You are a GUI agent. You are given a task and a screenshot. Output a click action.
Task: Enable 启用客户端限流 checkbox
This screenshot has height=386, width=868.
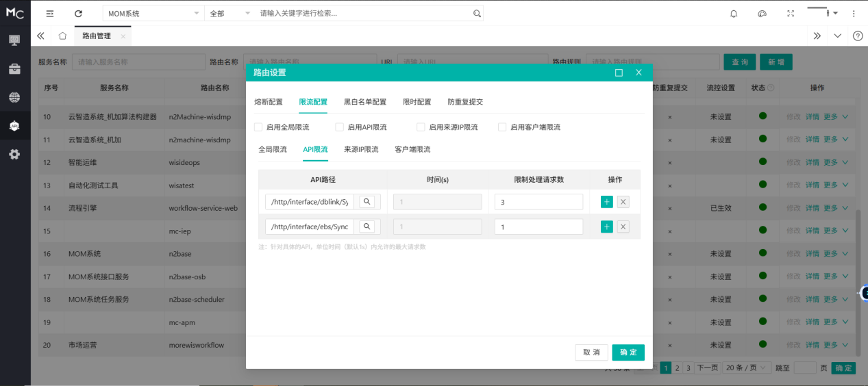coord(502,127)
